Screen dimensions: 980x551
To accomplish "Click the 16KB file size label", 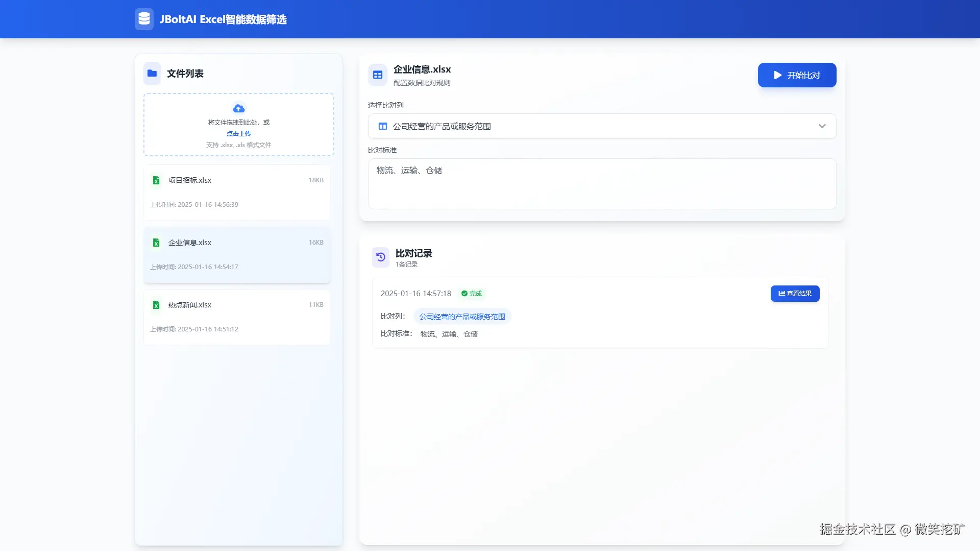I will click(x=316, y=243).
